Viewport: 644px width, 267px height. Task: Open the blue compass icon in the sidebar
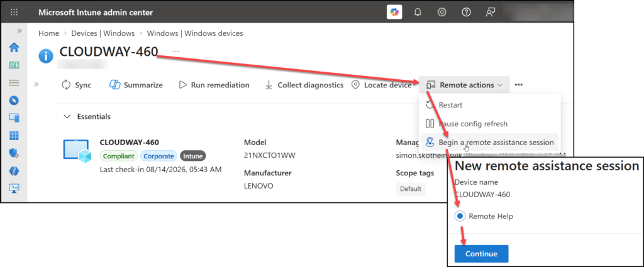(x=14, y=101)
